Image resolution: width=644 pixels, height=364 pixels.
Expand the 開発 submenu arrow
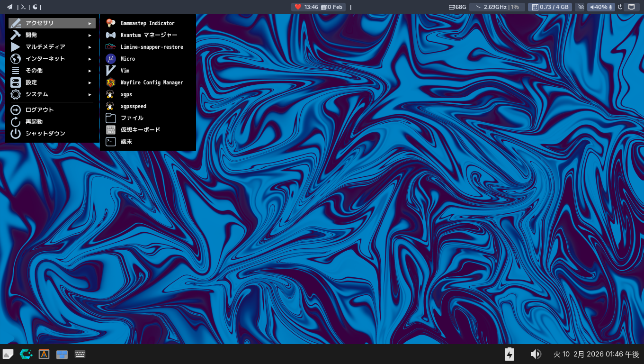(90, 35)
